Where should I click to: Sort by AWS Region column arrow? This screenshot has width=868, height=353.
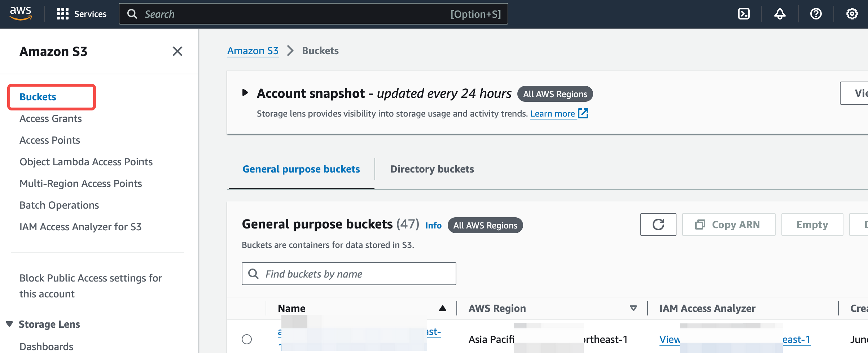pyautogui.click(x=633, y=308)
